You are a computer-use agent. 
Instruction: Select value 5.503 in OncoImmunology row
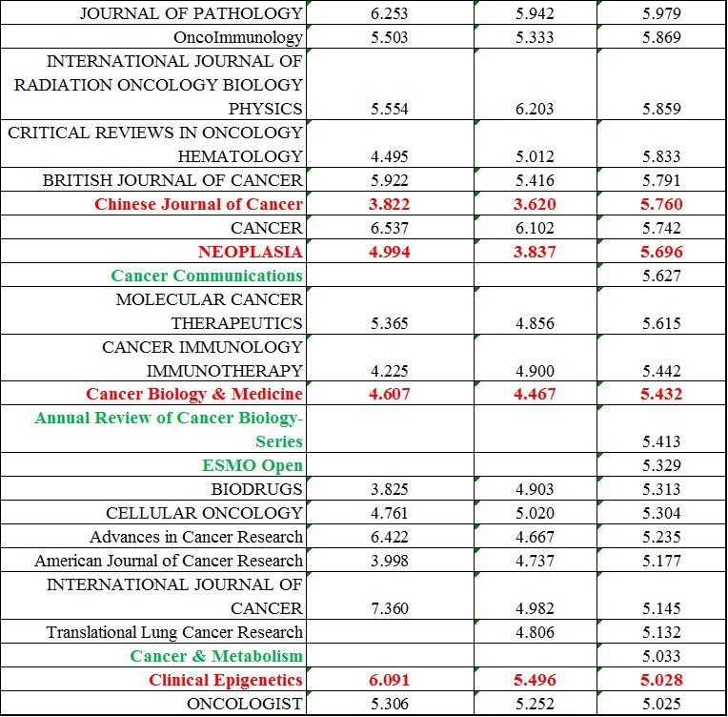(x=389, y=37)
